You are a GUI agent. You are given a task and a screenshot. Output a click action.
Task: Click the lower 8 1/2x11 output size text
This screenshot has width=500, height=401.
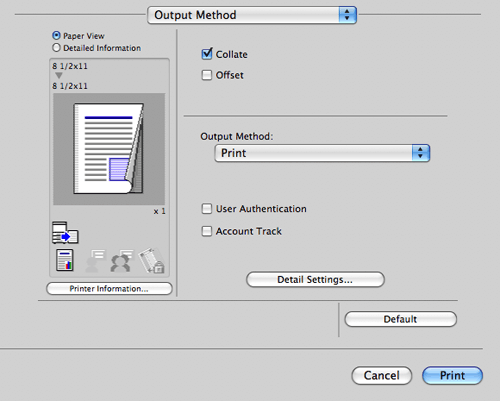[70, 86]
